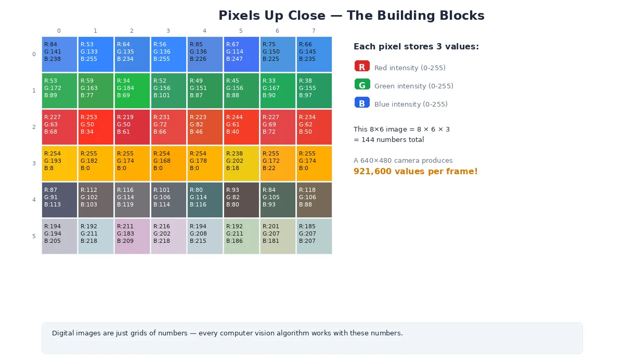Screen dimensions: 624x364
Task: Click the 'Blue intensity (0-255)' label
Action: click(411, 105)
